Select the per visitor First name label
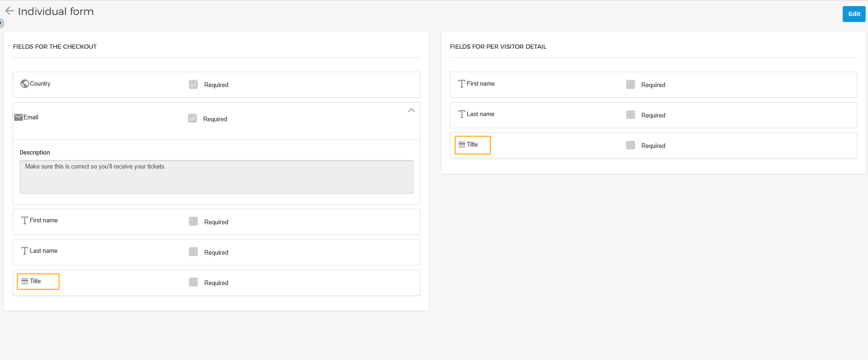868x360 pixels. [x=480, y=84]
